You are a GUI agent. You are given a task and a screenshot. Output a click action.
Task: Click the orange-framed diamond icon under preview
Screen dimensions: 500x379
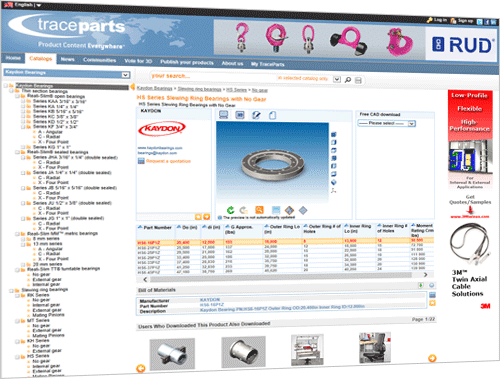coord(289,210)
